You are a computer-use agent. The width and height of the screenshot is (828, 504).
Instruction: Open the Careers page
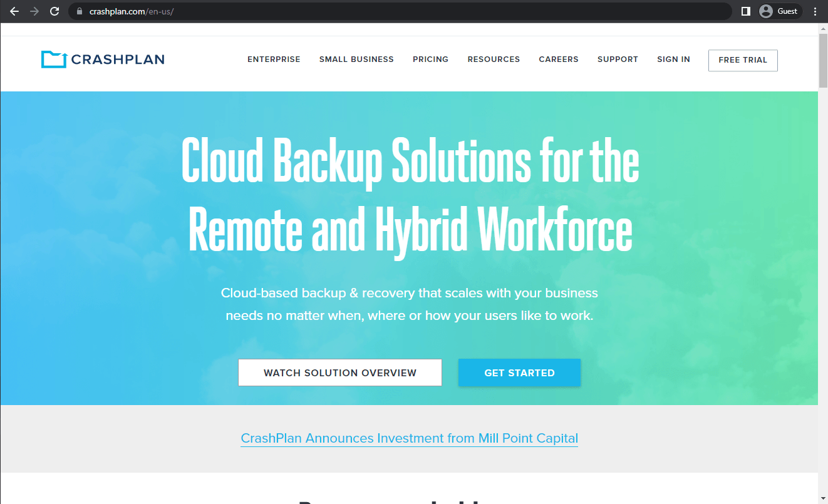[x=559, y=59]
